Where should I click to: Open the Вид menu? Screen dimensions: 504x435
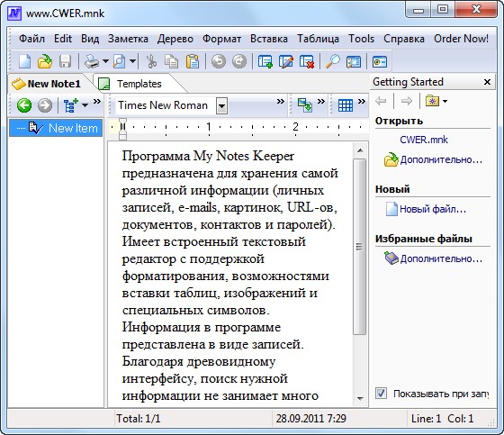pos(90,39)
